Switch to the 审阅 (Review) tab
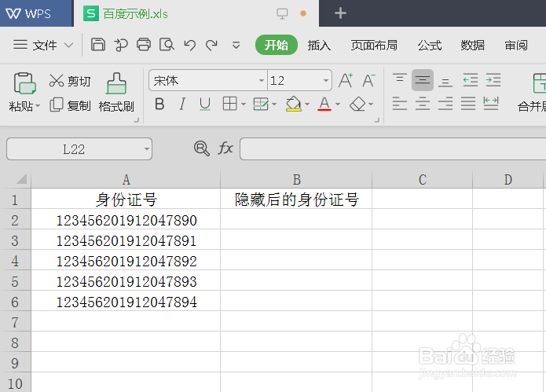 (x=516, y=46)
